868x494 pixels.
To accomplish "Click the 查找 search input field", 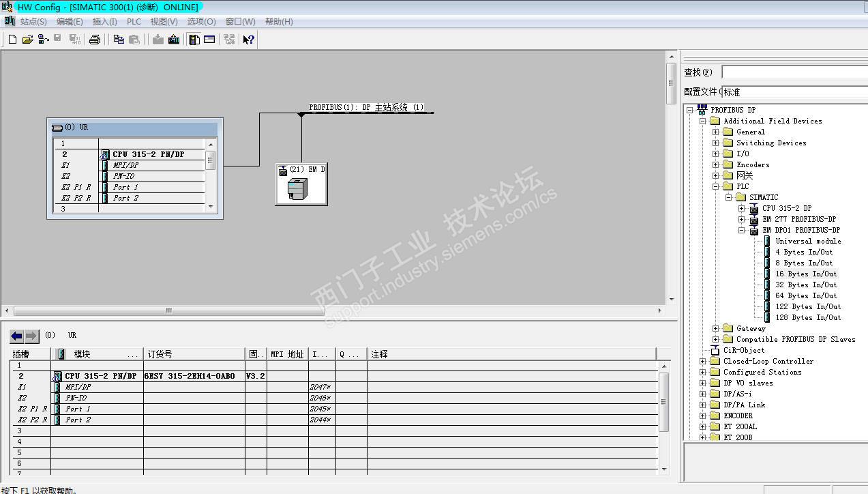I will pyautogui.click(x=794, y=72).
